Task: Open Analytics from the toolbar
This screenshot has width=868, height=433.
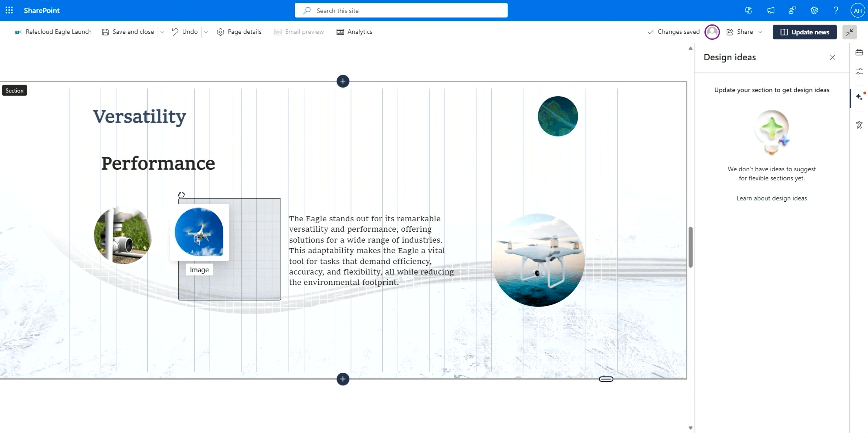Action: click(x=354, y=32)
